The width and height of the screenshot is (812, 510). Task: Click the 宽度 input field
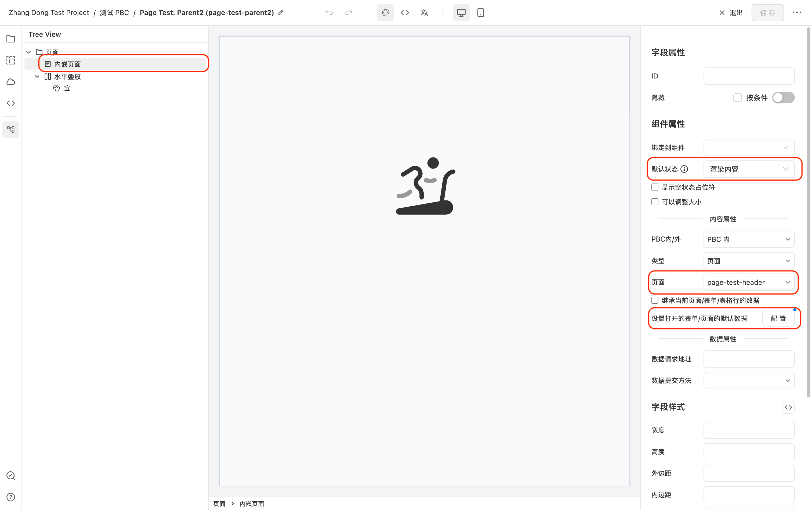point(749,430)
